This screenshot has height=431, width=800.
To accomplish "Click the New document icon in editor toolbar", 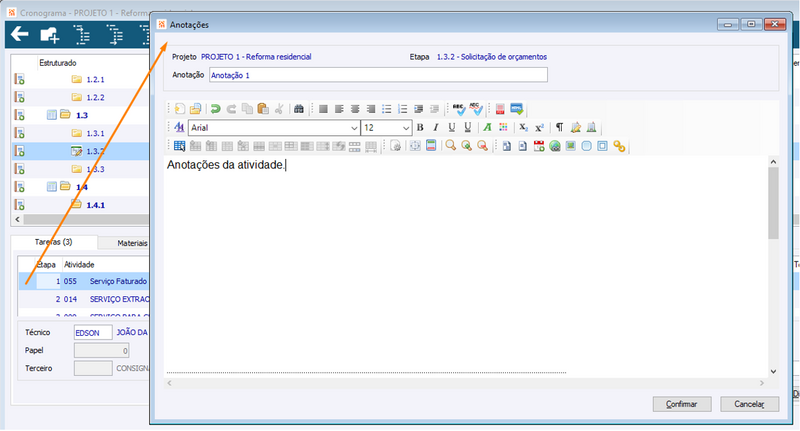I will pos(180,109).
